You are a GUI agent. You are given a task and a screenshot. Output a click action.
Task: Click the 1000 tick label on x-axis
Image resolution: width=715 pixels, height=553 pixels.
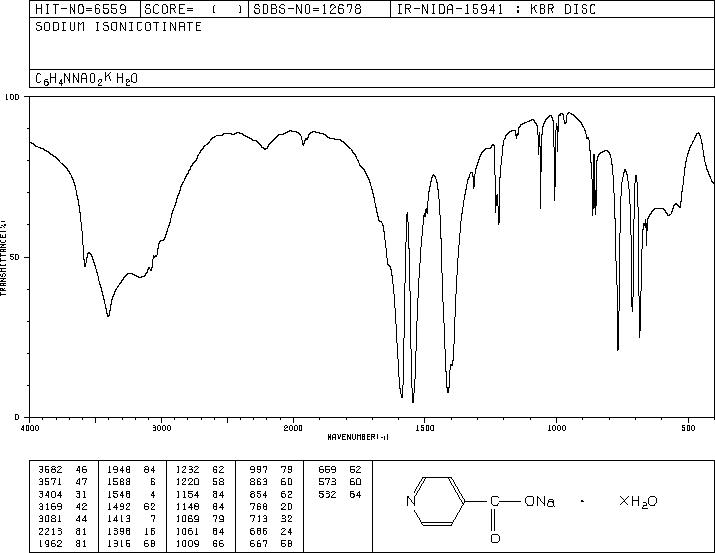click(556, 428)
